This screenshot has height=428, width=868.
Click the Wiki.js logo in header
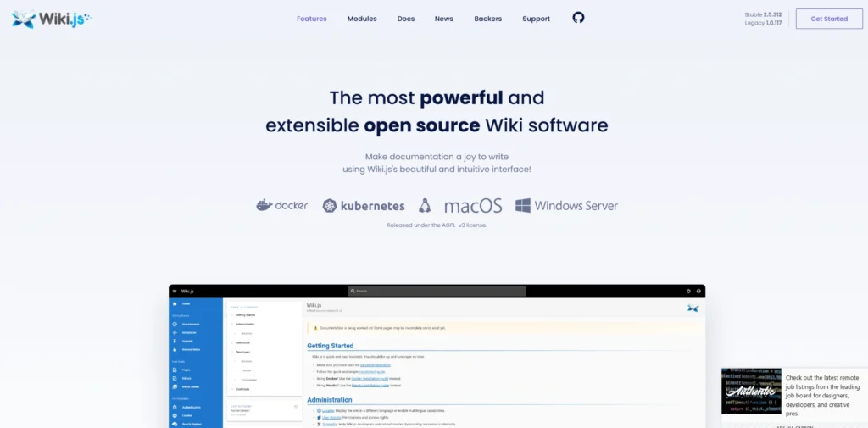click(51, 19)
